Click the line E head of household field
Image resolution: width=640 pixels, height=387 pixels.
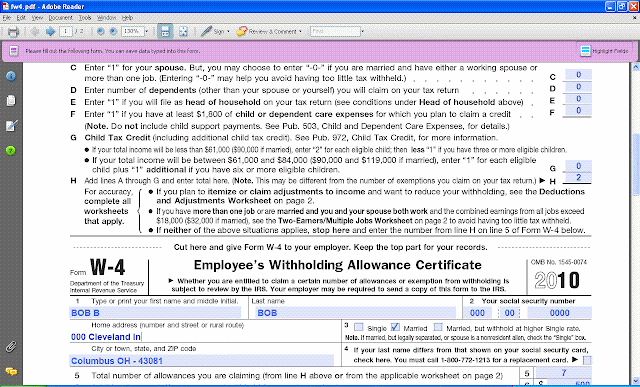(x=578, y=99)
